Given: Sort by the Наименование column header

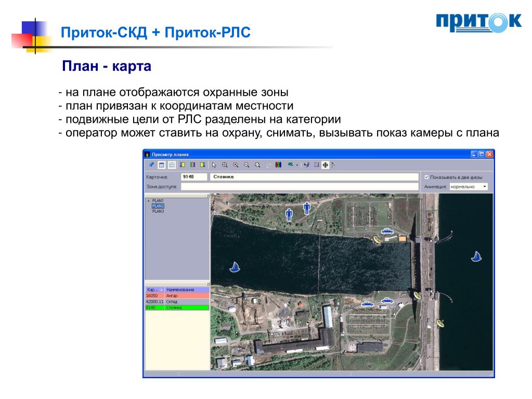Looking at the screenshot, I should (187, 290).
